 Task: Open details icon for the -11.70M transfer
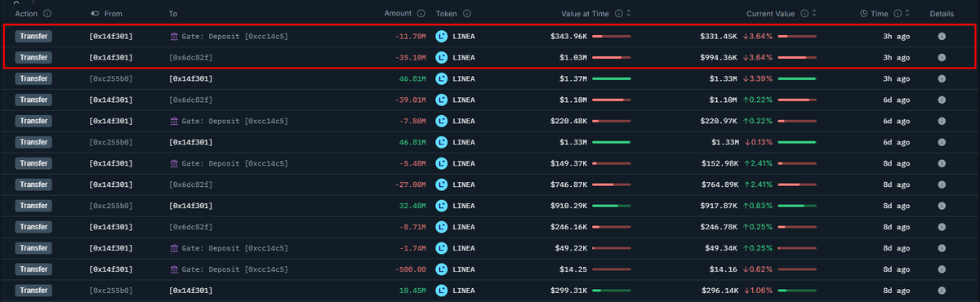pyautogui.click(x=942, y=36)
